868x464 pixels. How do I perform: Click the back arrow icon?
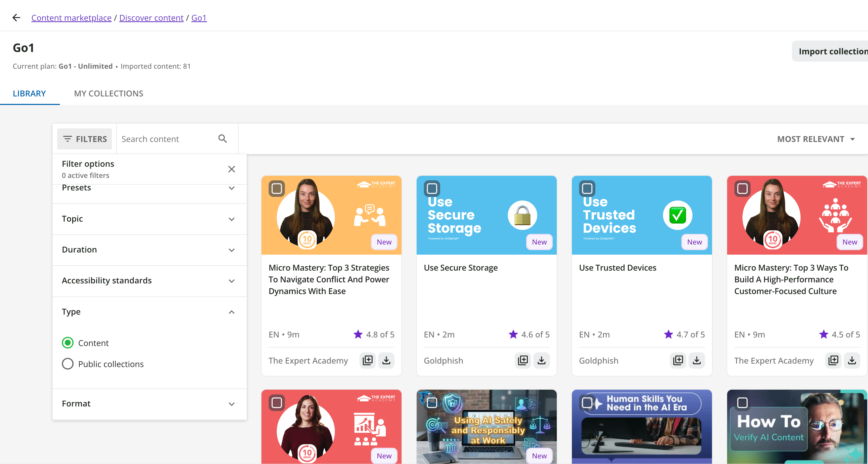point(16,18)
